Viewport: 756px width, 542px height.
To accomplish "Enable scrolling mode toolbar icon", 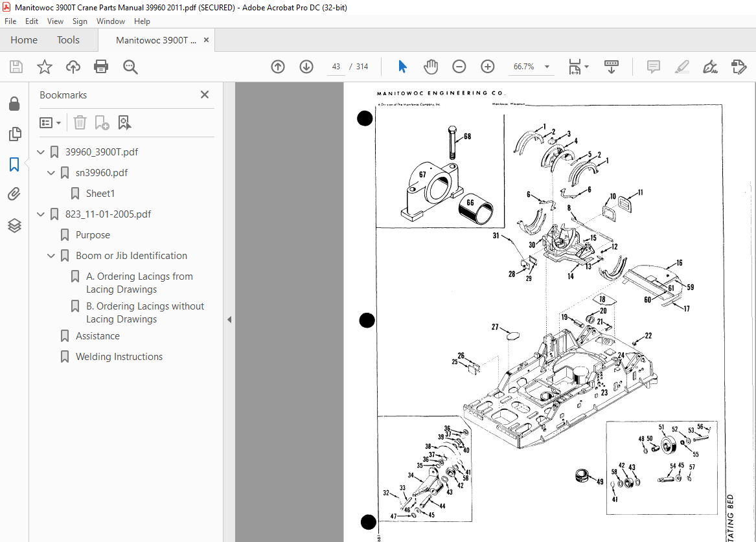I will pyautogui.click(x=611, y=67).
